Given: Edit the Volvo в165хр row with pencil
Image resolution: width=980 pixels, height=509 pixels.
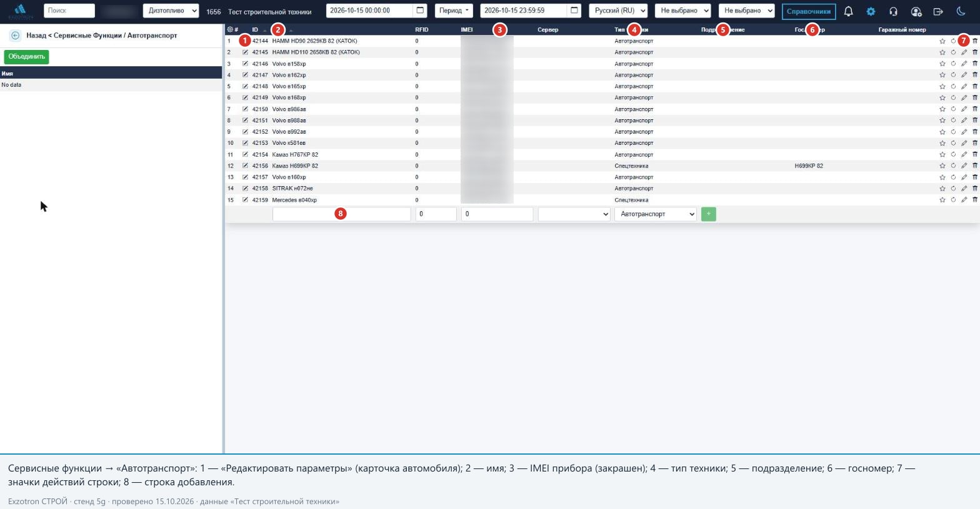Looking at the screenshot, I should pyautogui.click(x=964, y=86).
